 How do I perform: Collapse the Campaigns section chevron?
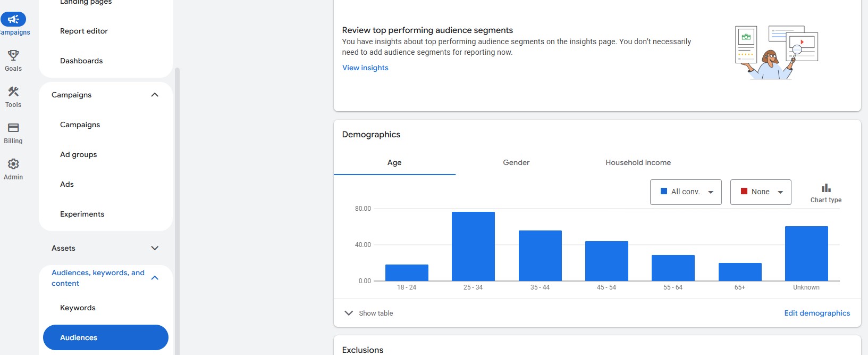(x=155, y=95)
